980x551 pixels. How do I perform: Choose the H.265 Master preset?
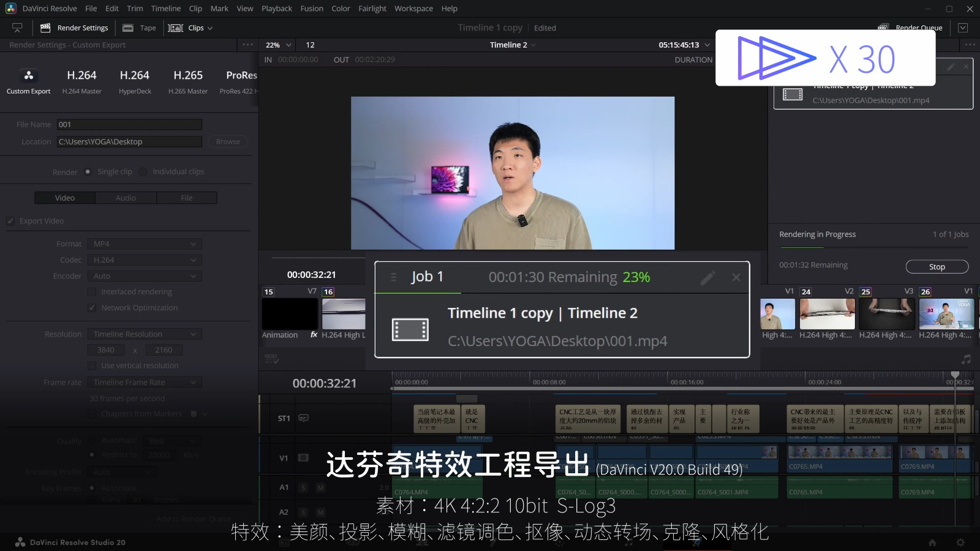(188, 81)
